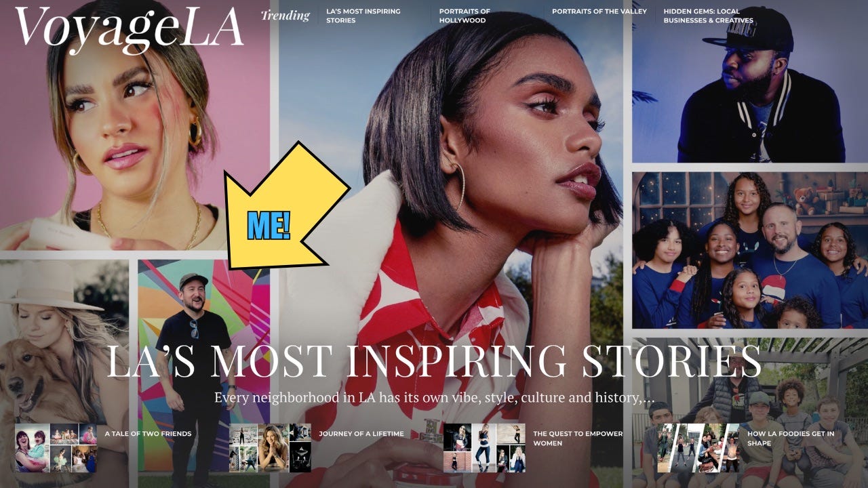This screenshot has width=868, height=488.
Task: Click the How LA Foodies thumbnail collage
Action: point(698,448)
